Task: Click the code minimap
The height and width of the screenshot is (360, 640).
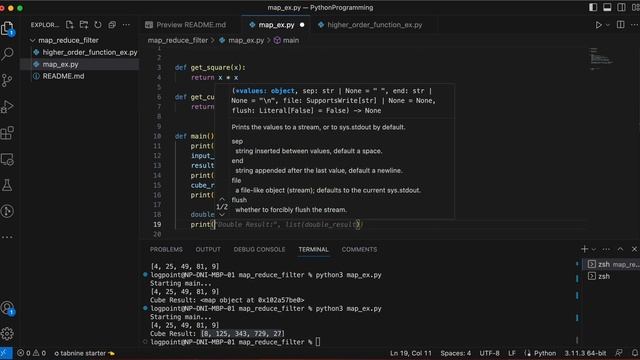Action: click(601, 58)
